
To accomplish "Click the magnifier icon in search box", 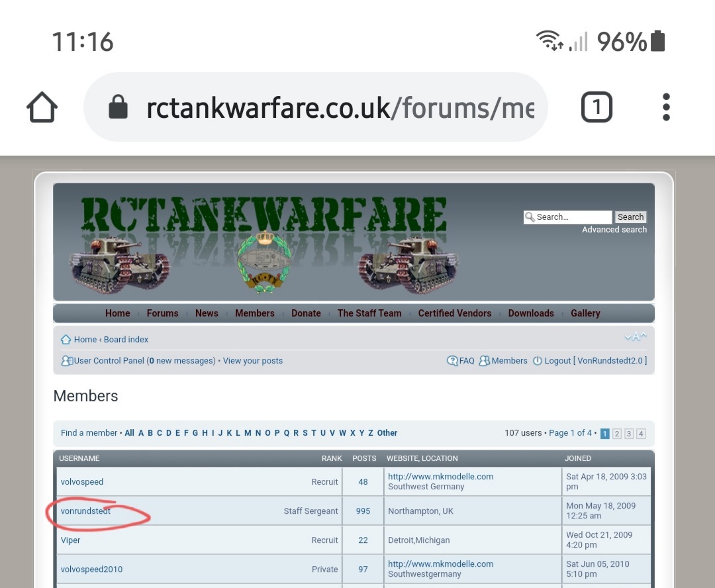I will point(530,217).
